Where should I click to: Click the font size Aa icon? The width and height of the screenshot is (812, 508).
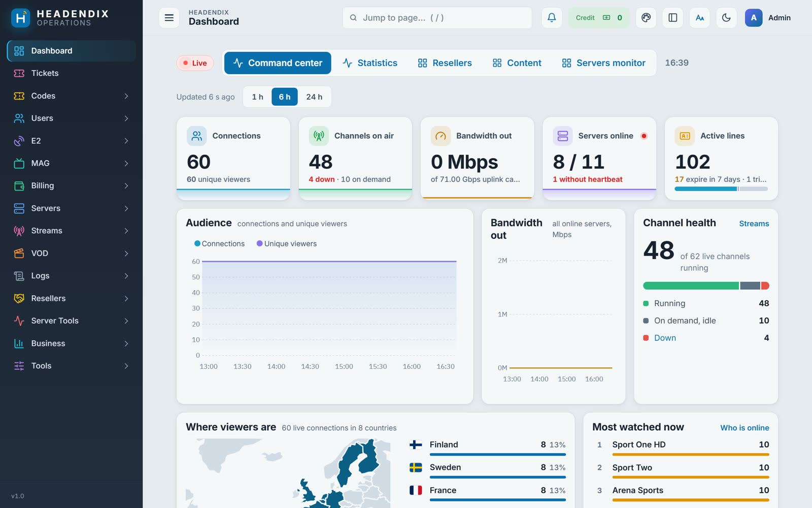coord(700,18)
